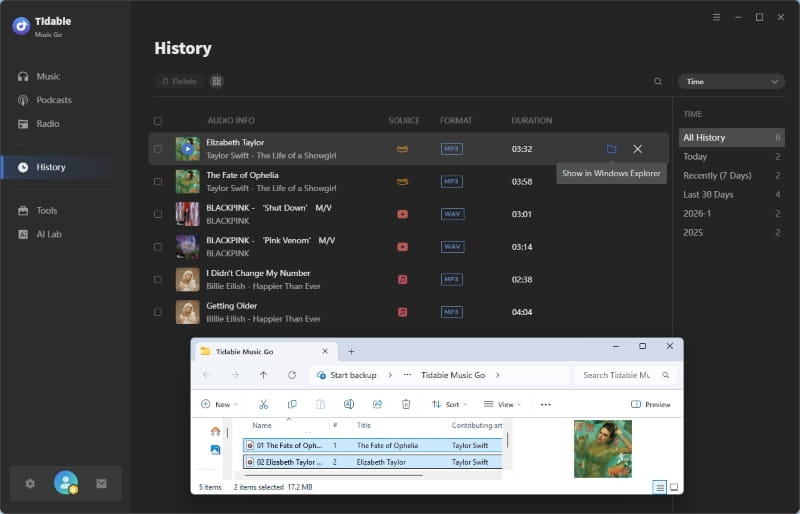Screen dimensions: 800x514
Task: Filter history by Last 30 Days
Action: pos(708,194)
